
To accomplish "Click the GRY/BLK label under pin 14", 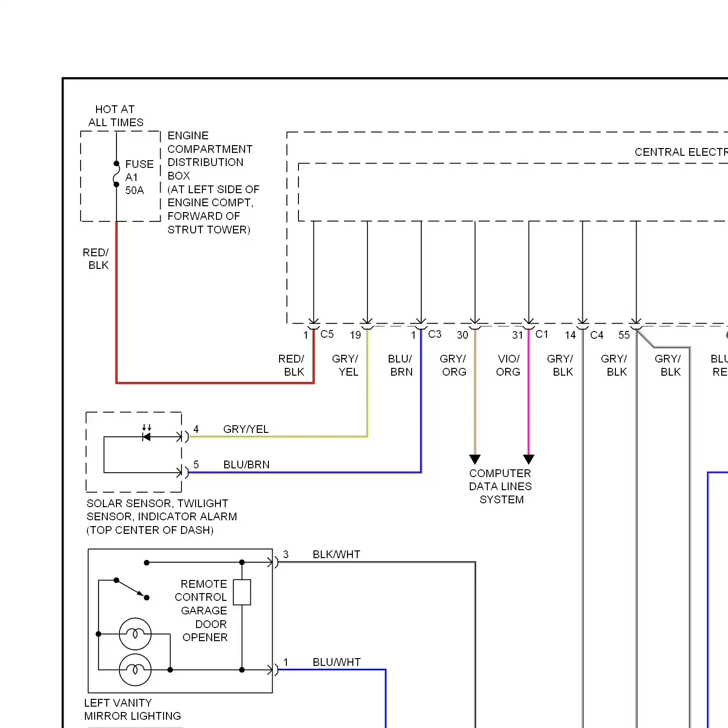I will [x=560, y=365].
